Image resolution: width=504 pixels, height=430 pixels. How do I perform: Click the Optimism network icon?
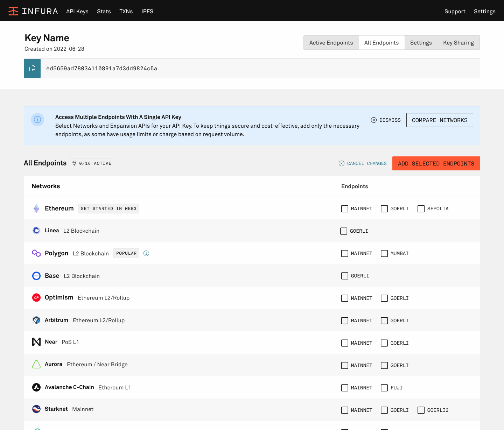(36, 298)
